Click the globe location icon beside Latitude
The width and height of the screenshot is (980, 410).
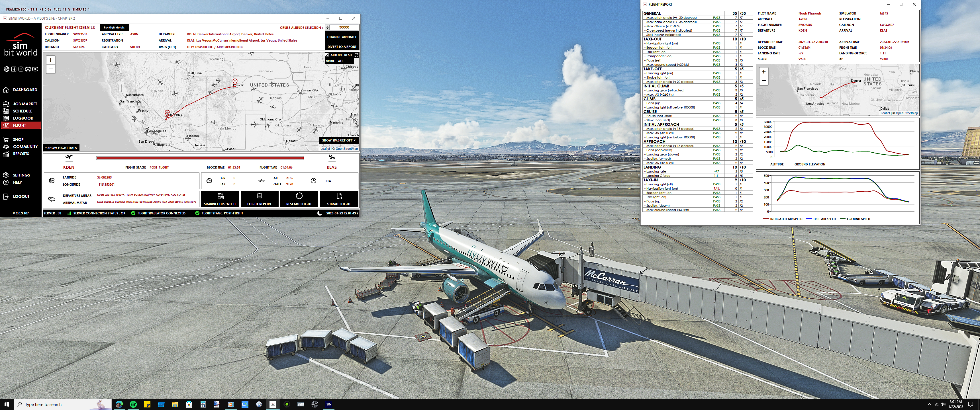coord(52,181)
